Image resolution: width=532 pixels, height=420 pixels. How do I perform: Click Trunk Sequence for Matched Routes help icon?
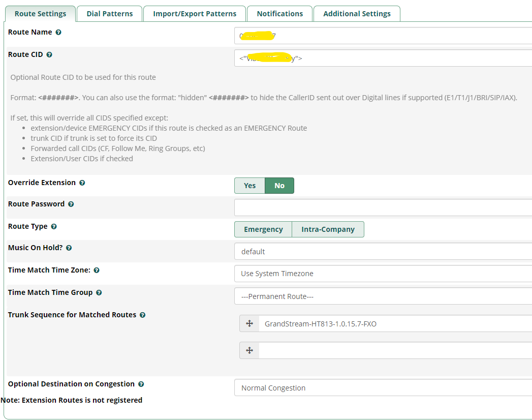tap(142, 315)
